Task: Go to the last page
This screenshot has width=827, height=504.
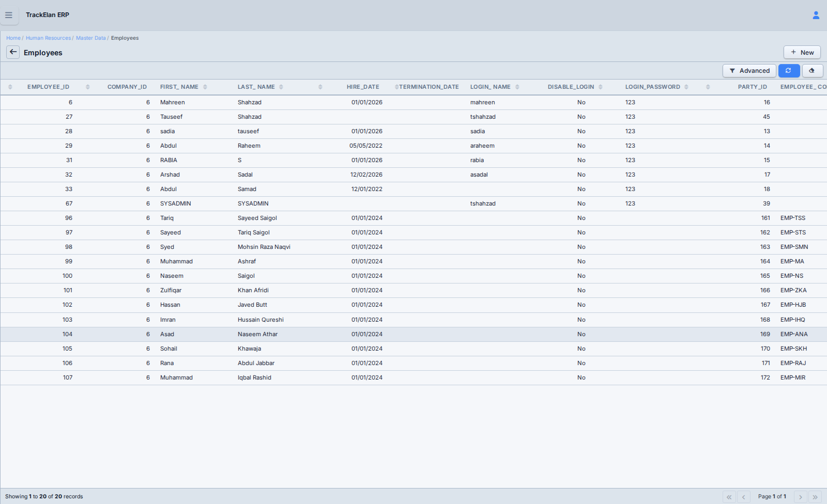Action: tap(815, 497)
